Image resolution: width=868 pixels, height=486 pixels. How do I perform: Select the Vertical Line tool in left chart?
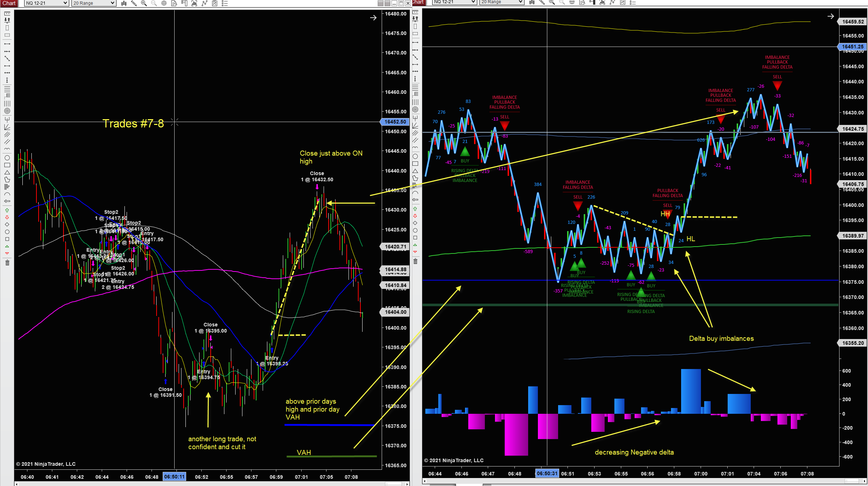pyautogui.click(x=7, y=80)
